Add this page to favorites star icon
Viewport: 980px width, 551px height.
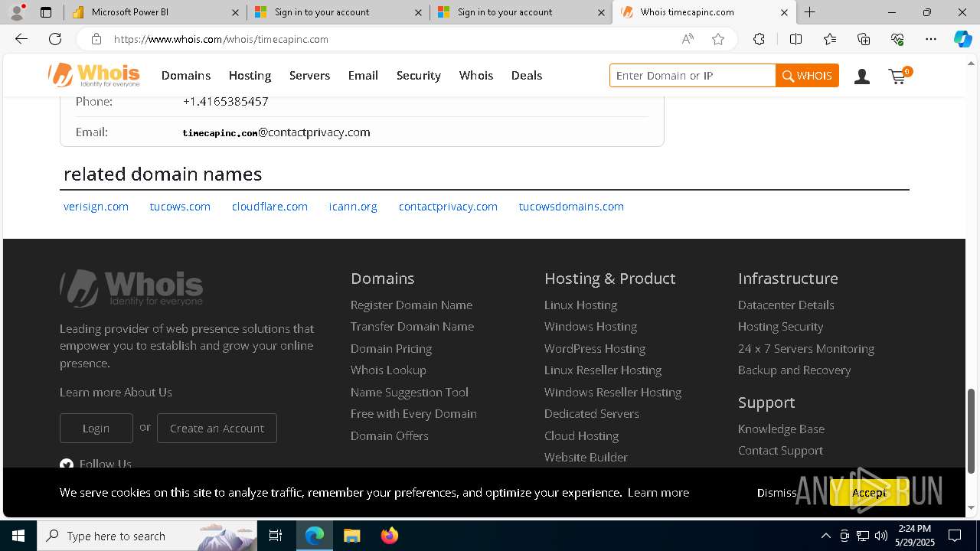(x=718, y=39)
